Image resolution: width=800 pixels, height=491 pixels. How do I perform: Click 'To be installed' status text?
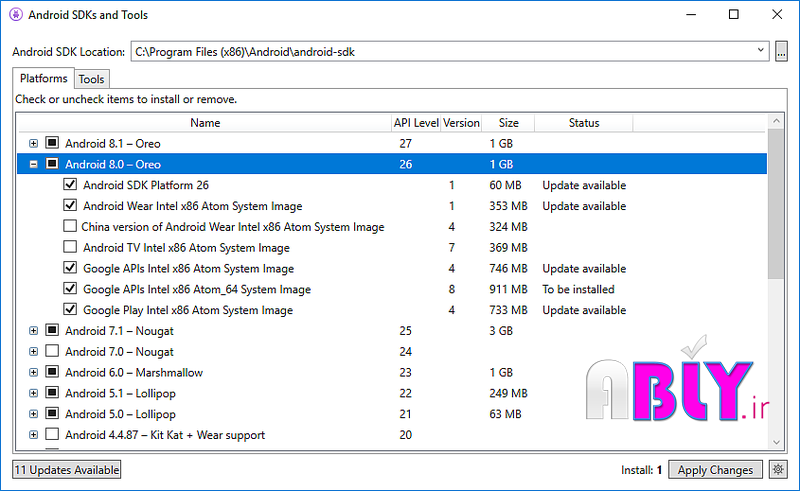click(578, 289)
